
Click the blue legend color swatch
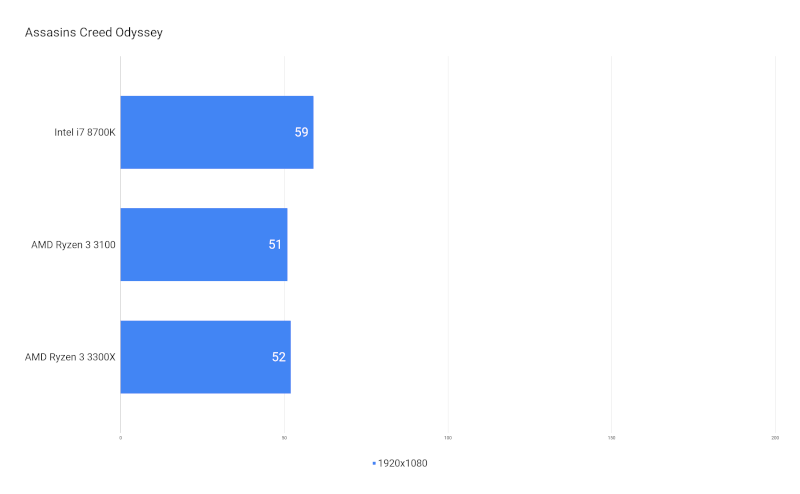pyautogui.click(x=374, y=463)
